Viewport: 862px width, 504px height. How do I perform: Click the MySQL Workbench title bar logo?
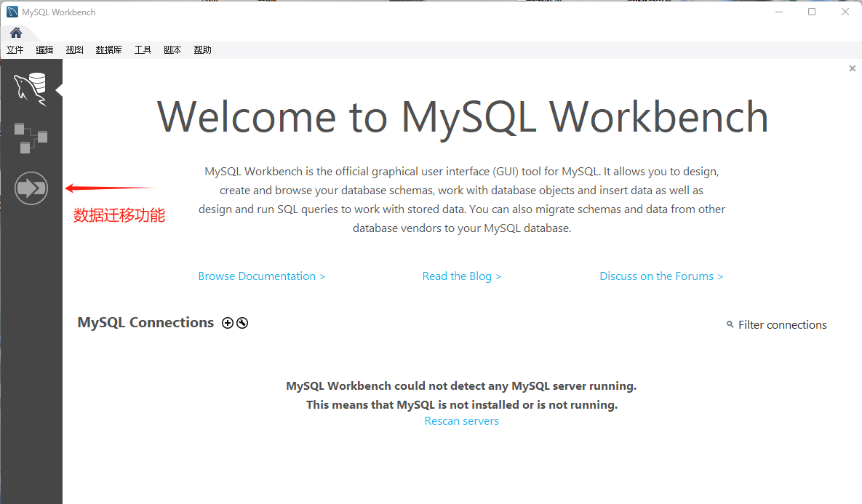[12, 12]
